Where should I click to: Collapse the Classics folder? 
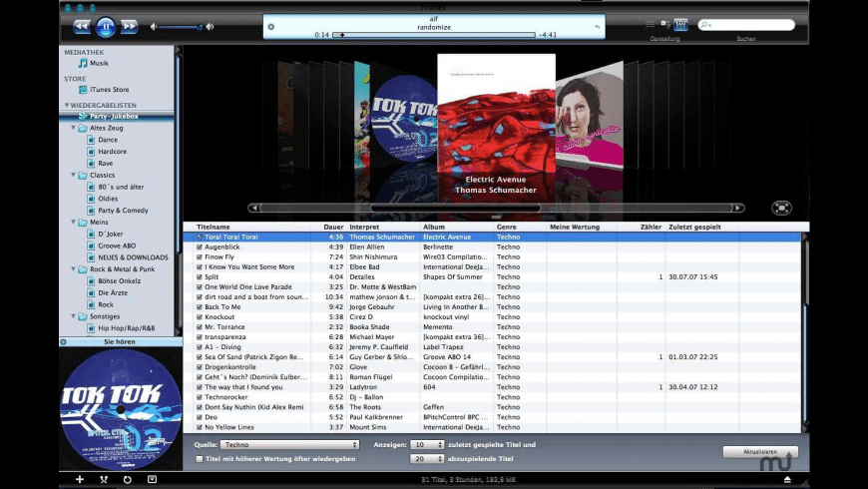point(73,175)
